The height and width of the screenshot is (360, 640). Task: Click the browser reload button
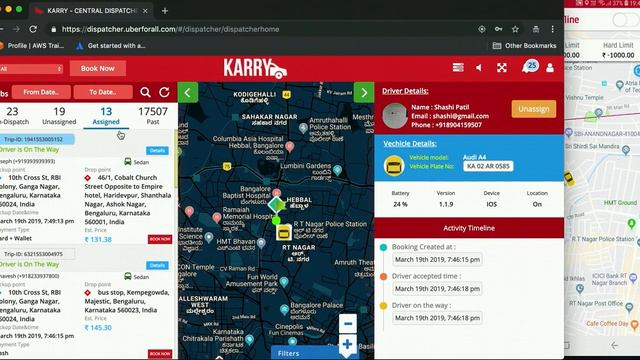(x=33, y=29)
